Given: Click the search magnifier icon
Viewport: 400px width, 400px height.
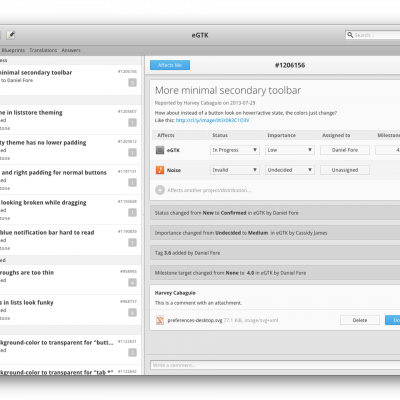Looking at the screenshot, I should pyautogui.click(x=350, y=35).
